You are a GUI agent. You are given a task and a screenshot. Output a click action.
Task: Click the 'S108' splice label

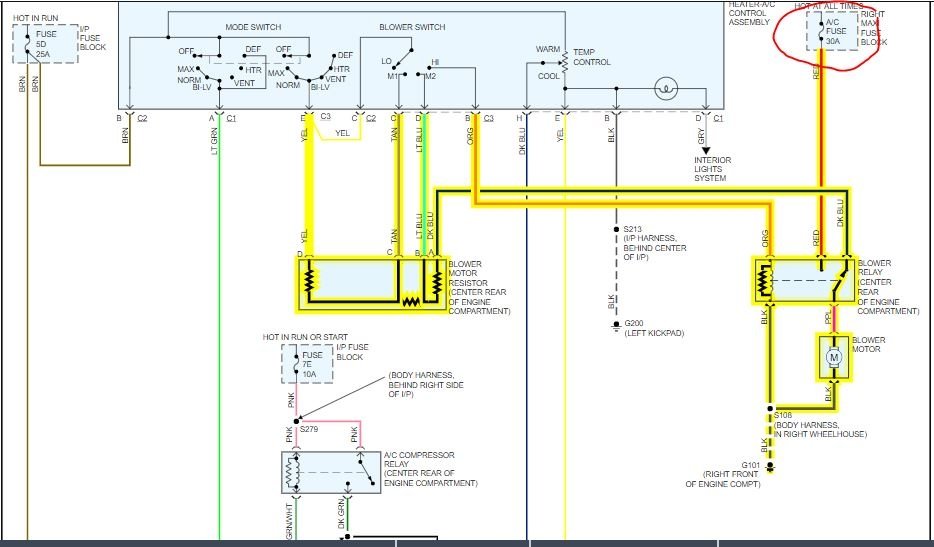tap(783, 415)
